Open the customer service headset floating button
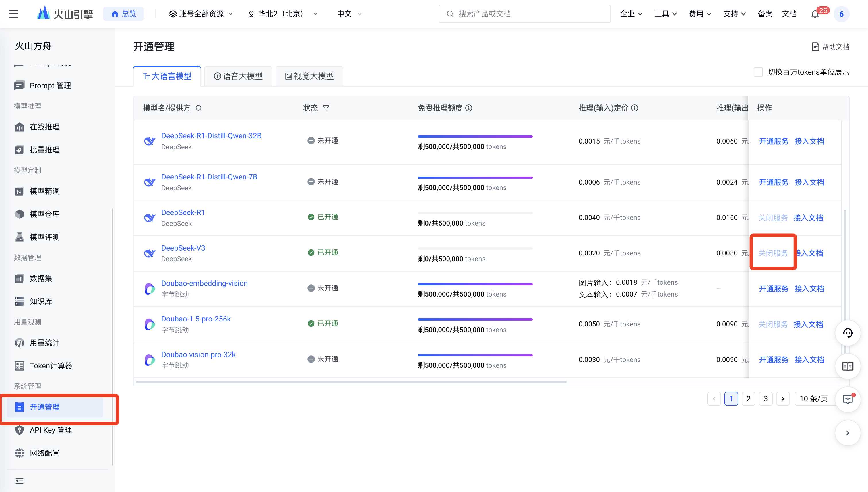 [x=847, y=333]
